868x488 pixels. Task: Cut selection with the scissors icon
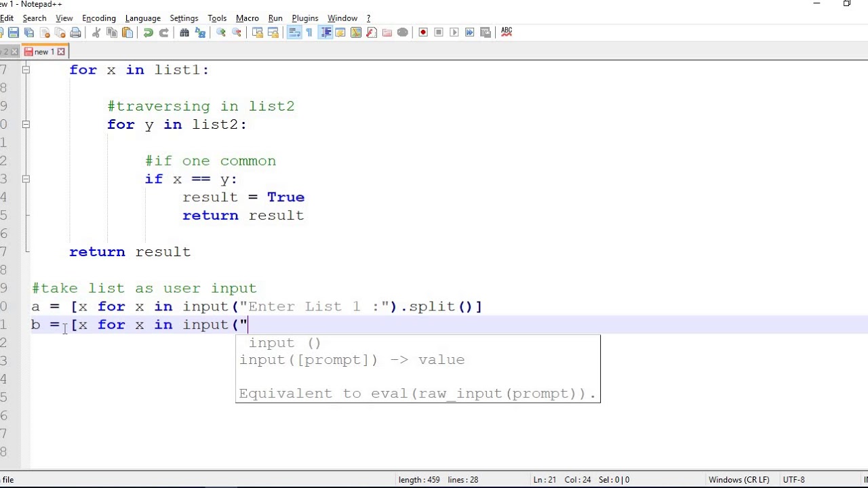click(96, 32)
